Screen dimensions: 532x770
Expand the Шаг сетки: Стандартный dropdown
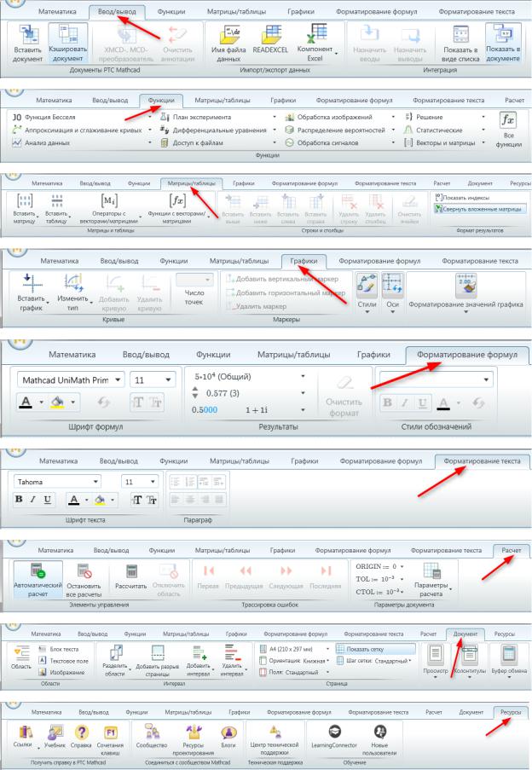(x=410, y=661)
